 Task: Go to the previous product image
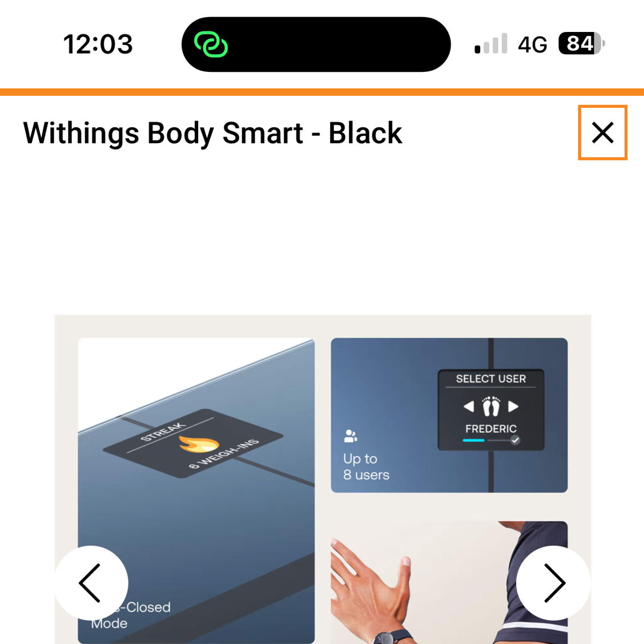[x=91, y=582]
